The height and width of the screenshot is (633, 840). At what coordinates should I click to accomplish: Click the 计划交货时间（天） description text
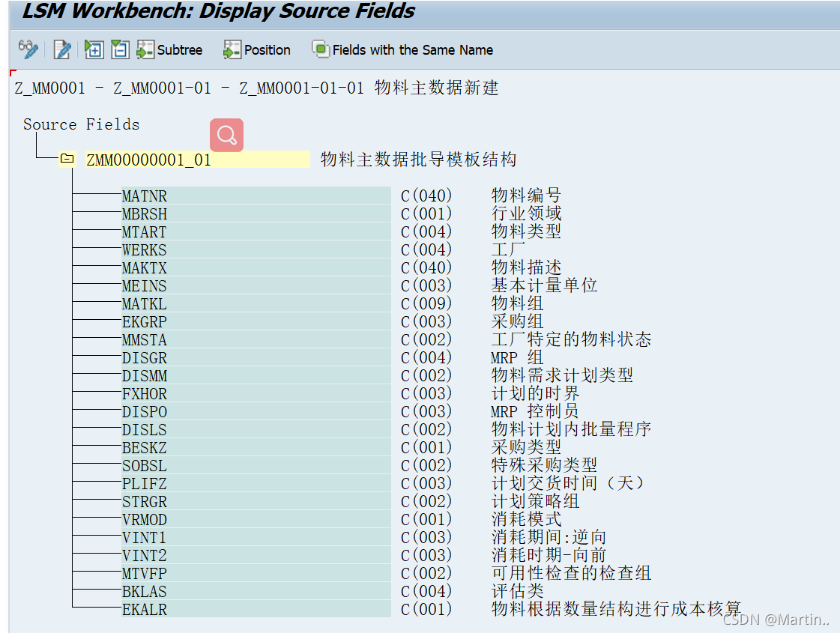click(x=568, y=483)
